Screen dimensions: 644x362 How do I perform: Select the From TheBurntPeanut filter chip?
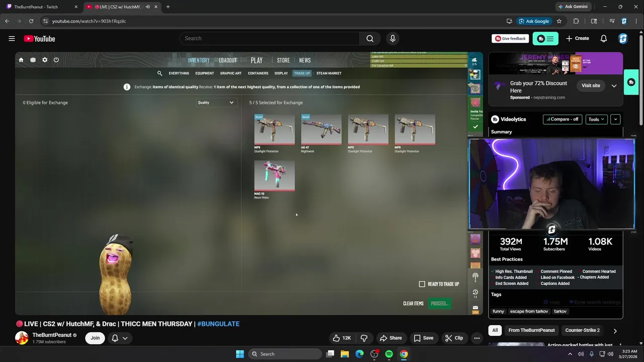click(x=531, y=330)
